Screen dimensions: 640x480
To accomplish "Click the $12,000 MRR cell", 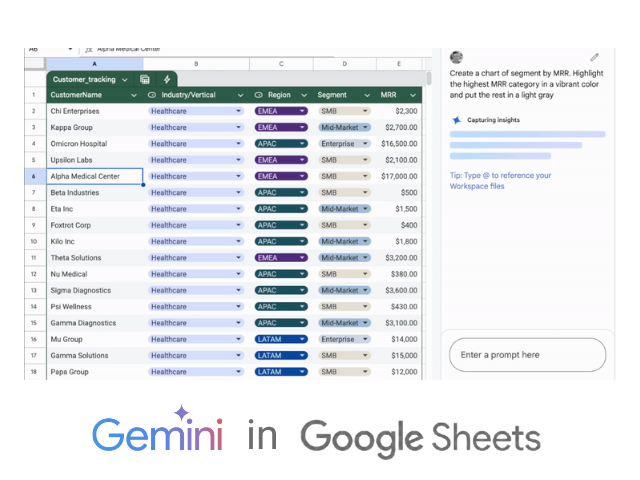I will click(x=399, y=372).
